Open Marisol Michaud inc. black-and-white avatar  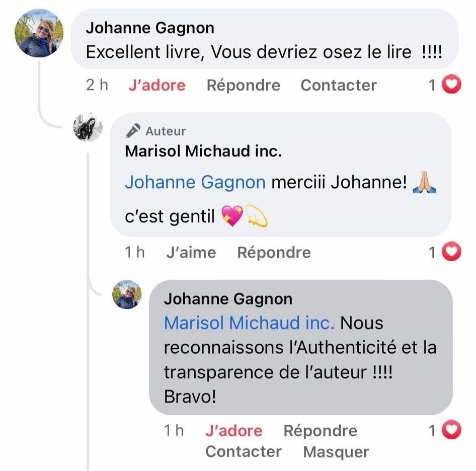(88, 127)
